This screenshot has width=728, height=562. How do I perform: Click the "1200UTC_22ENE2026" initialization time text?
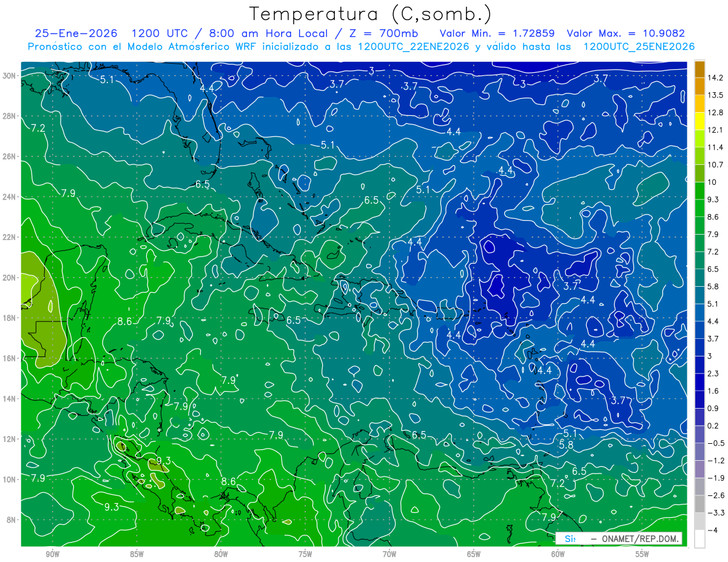coord(414,47)
